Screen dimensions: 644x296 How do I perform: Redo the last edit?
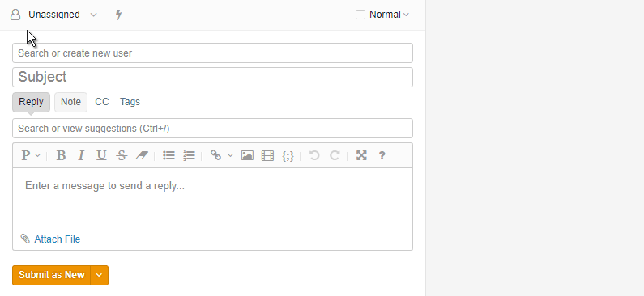click(x=335, y=155)
